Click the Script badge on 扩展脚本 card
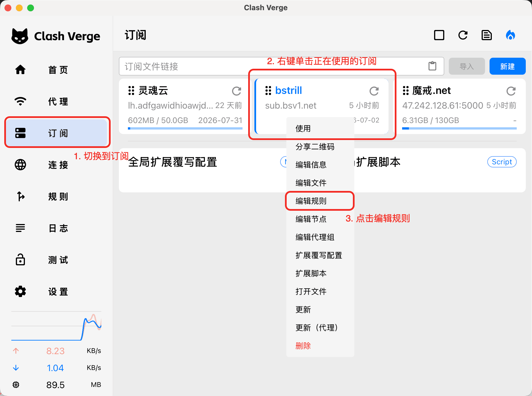 click(x=502, y=162)
